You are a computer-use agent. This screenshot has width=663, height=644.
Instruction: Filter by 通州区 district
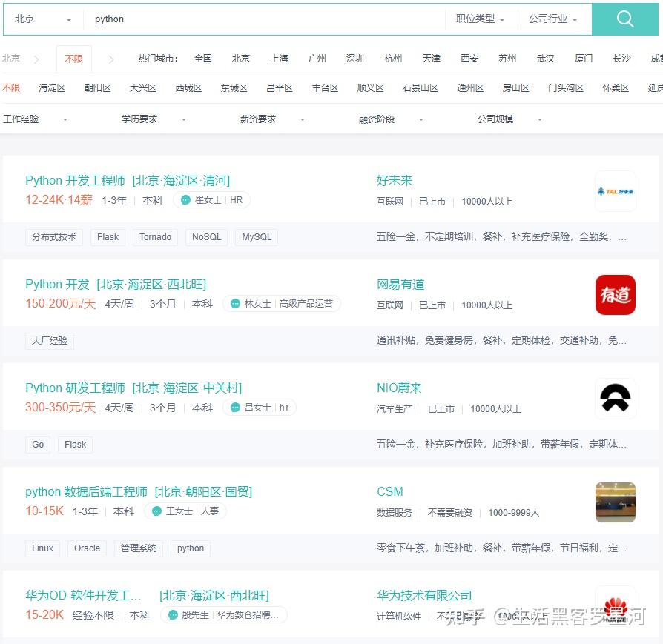470,88
